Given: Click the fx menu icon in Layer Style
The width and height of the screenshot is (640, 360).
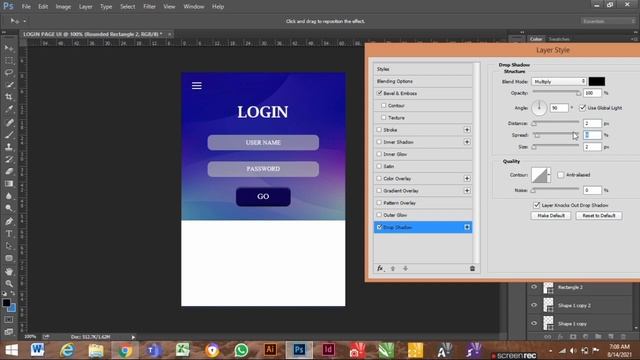Looking at the screenshot, I should 380,269.
